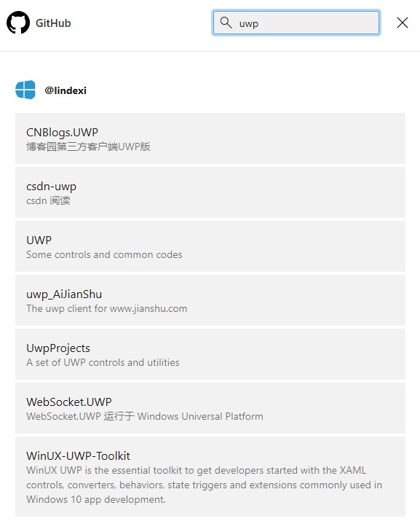Click the '博客园第三方客户端UWP版' description
420x532 pixels.
click(88, 146)
